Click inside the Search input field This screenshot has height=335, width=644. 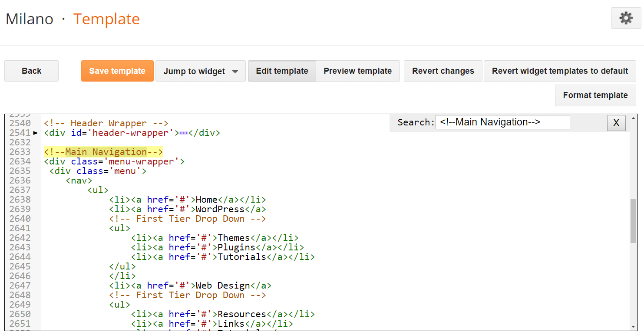tap(502, 122)
